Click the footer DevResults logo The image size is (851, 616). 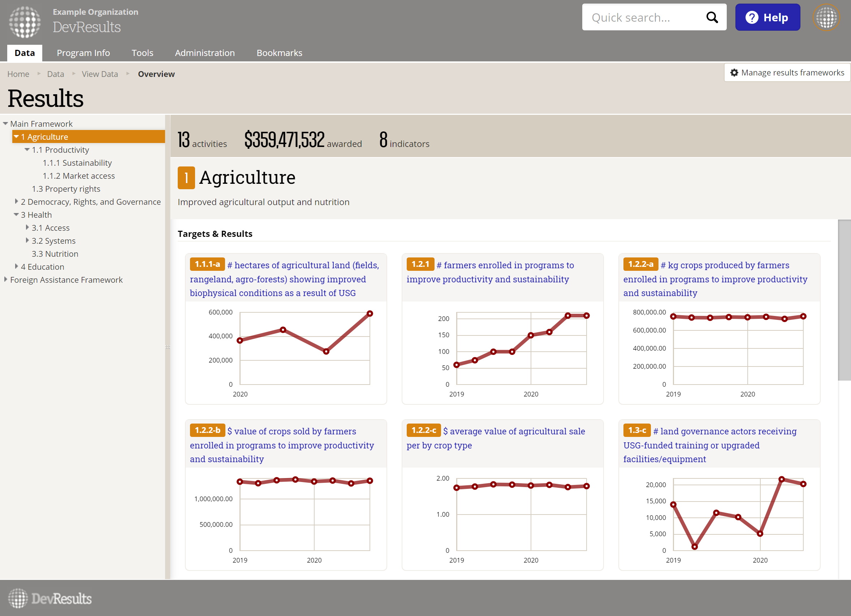coord(50,598)
